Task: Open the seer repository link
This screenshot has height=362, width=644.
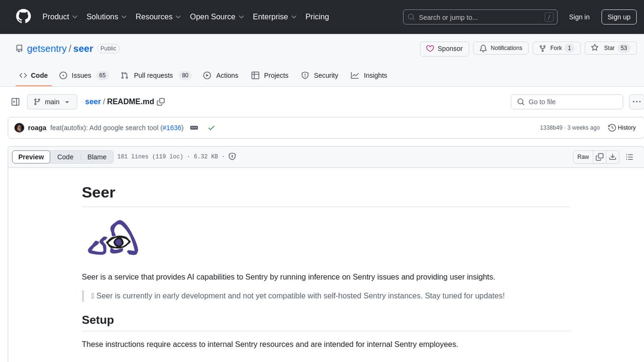Action: (83, 48)
